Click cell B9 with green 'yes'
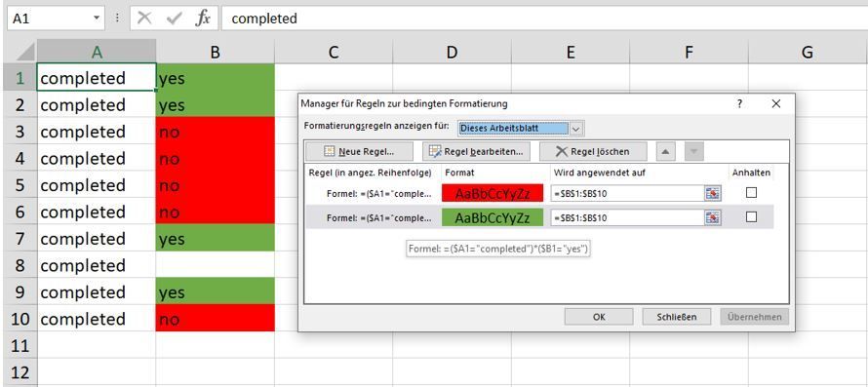The width and height of the screenshot is (868, 387). pos(216,292)
